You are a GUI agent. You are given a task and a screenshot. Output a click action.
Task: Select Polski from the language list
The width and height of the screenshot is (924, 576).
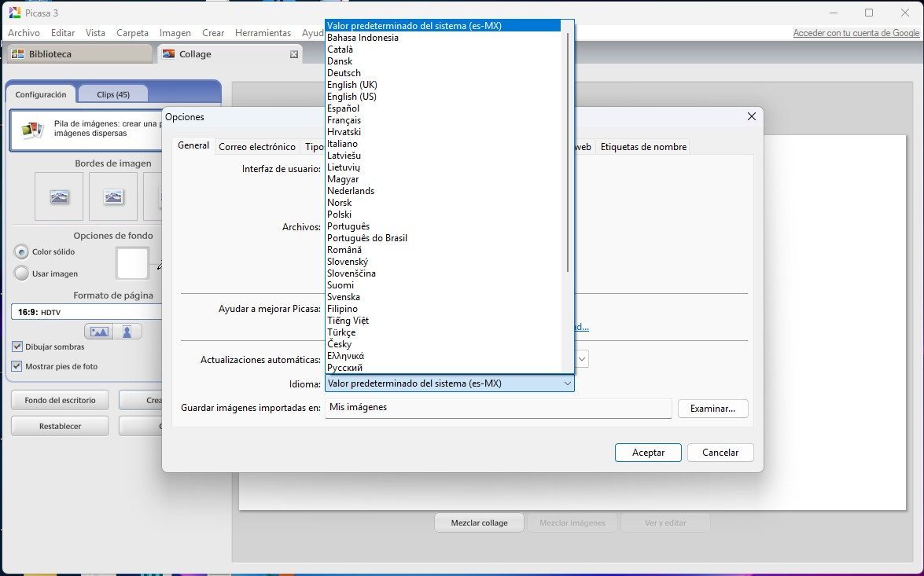pyautogui.click(x=444, y=215)
